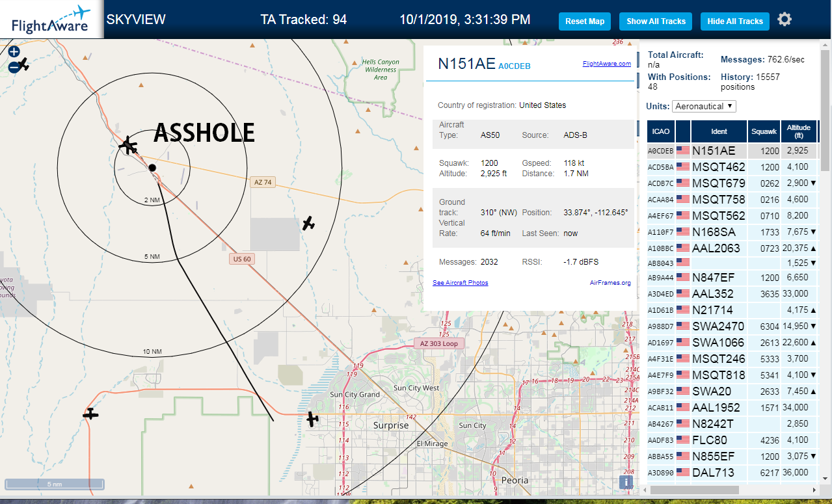Image resolution: width=832 pixels, height=504 pixels.
Task: Select the N151AE aircraft marker in the 2 NM ring
Action: (129, 144)
